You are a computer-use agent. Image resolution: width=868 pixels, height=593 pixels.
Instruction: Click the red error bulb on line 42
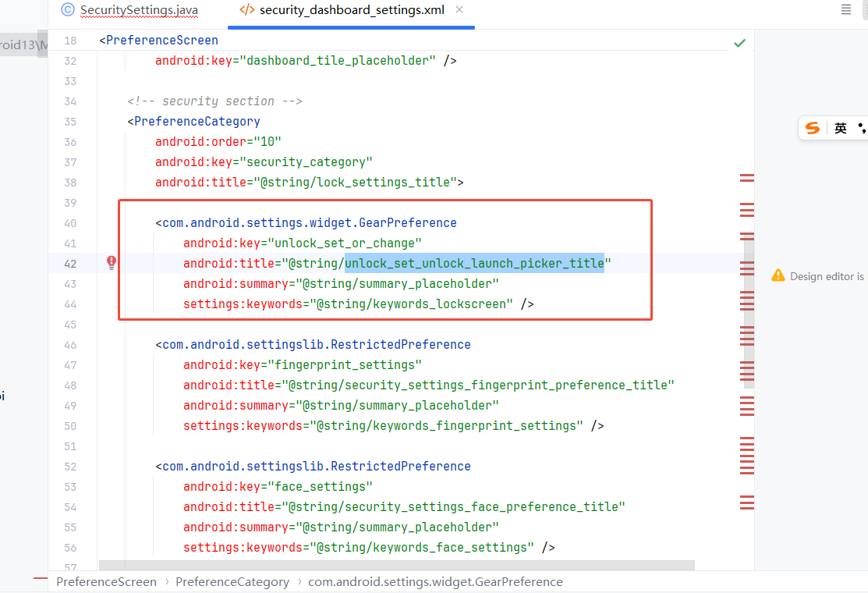pyautogui.click(x=112, y=262)
